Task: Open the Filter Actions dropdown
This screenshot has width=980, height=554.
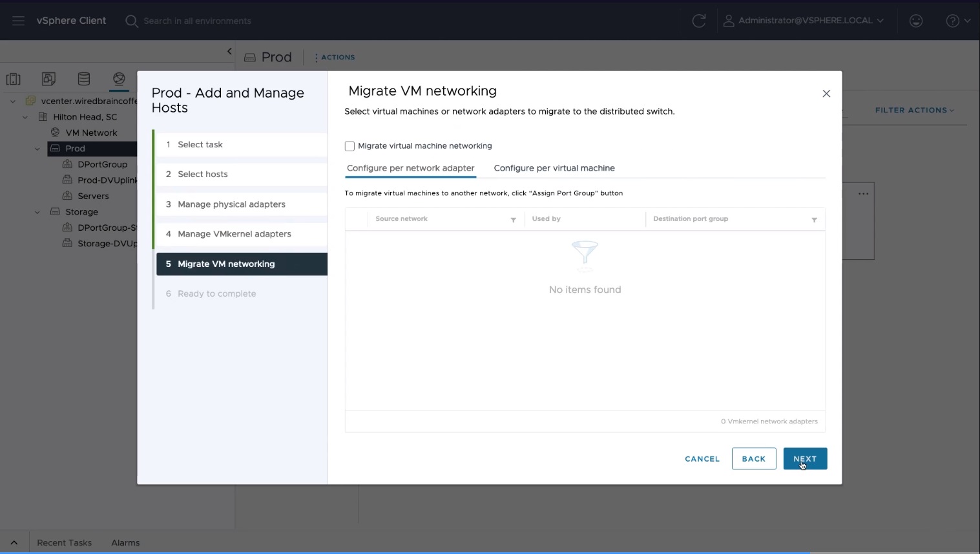Action: point(914,111)
